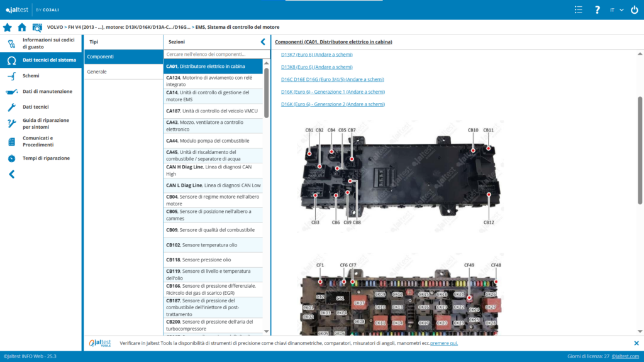Open the list menu icon in header
Image resolution: width=644 pixels, height=362 pixels.
pyautogui.click(x=579, y=9)
